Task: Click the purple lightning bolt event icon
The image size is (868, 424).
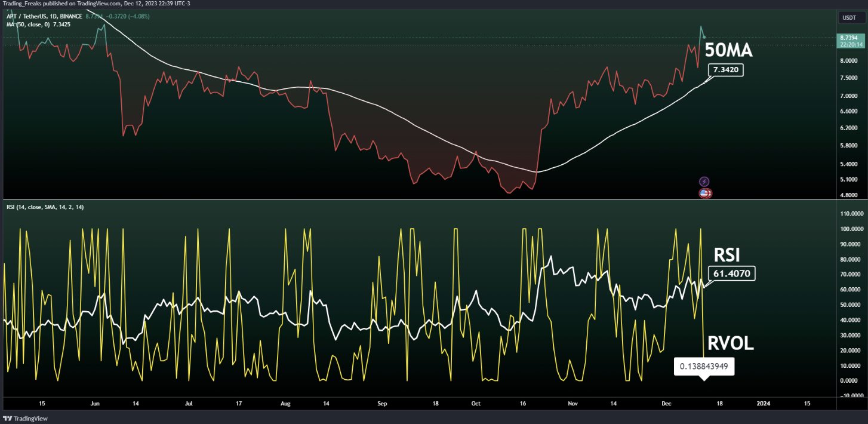Action: [704, 182]
